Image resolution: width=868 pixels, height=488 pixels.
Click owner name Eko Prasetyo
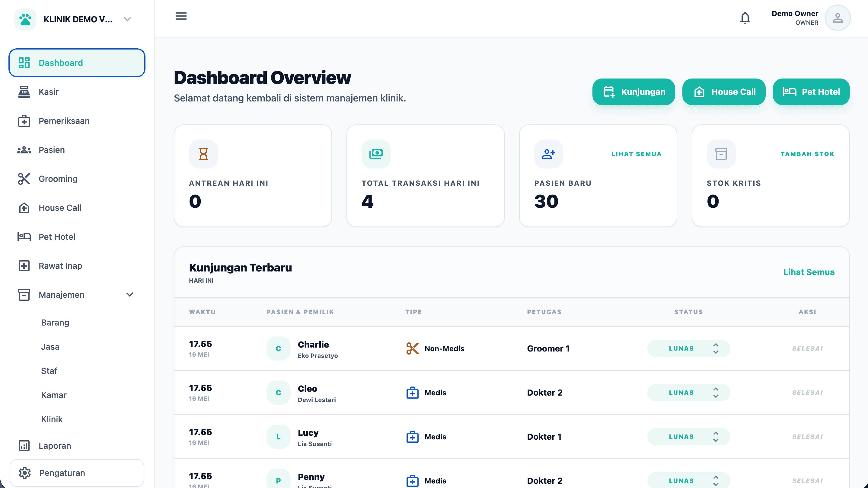click(318, 356)
